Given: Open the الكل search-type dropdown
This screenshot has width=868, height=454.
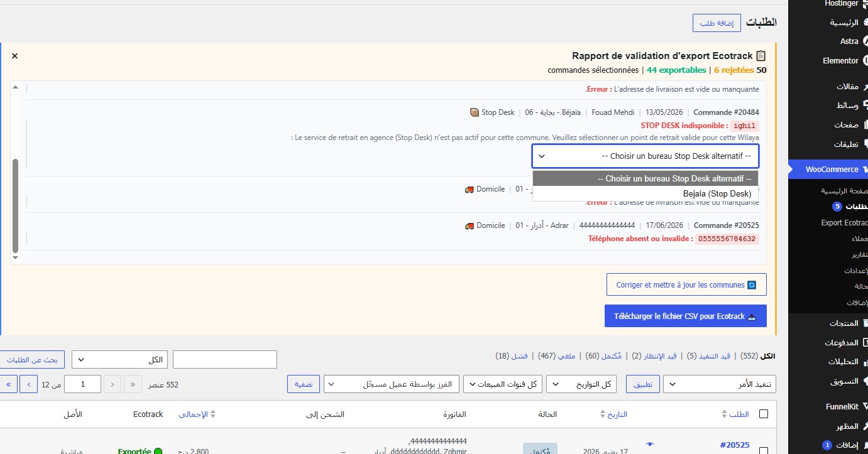Looking at the screenshot, I should click(x=119, y=360).
